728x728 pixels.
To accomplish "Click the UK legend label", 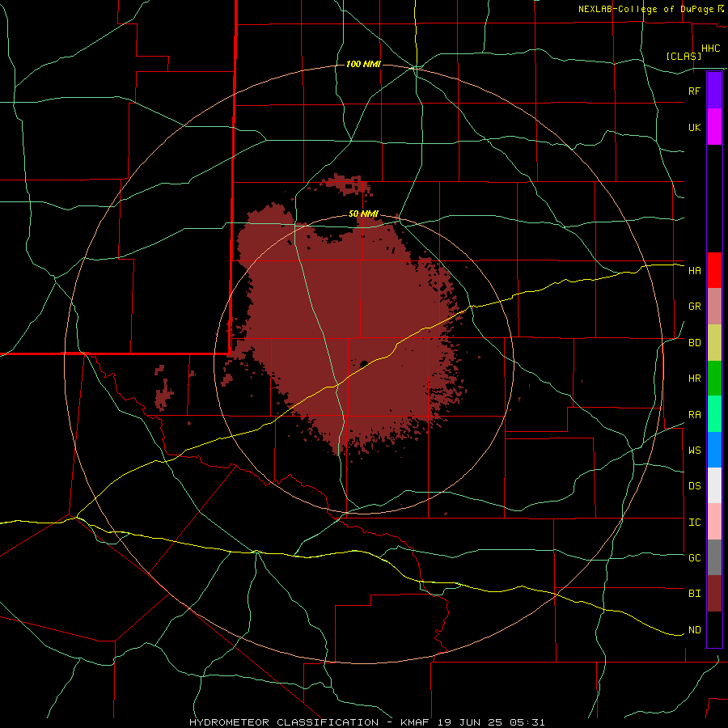I will (x=694, y=127).
